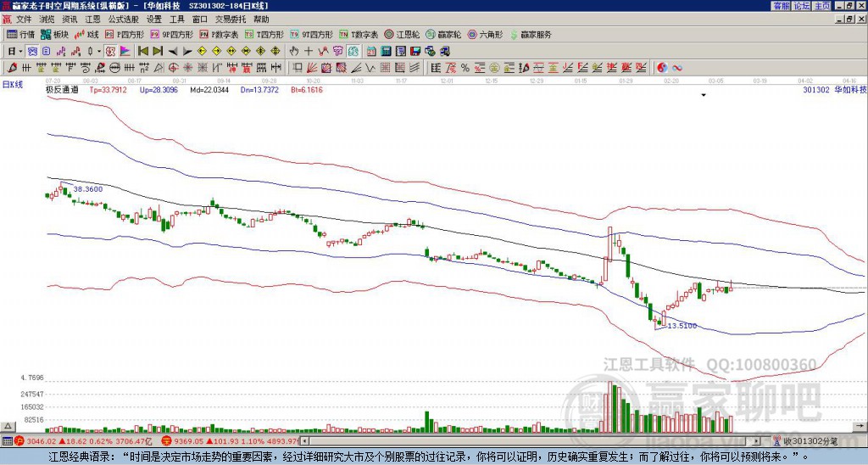Image resolution: width=868 pixels, height=465 pixels.
Task: Open the calculator icon
Action: click(386, 52)
